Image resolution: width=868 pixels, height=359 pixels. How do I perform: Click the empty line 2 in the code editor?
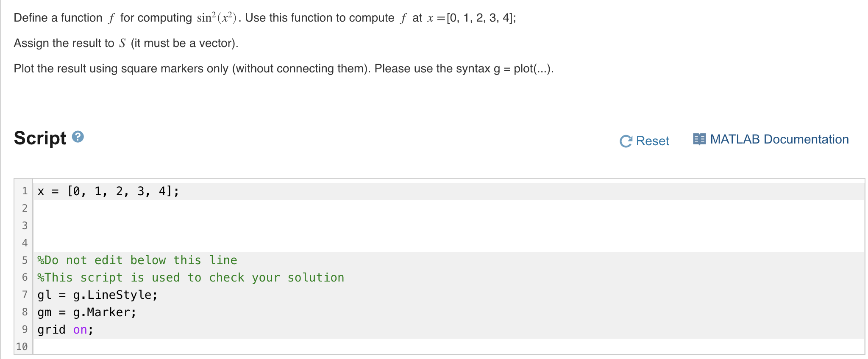(127, 208)
